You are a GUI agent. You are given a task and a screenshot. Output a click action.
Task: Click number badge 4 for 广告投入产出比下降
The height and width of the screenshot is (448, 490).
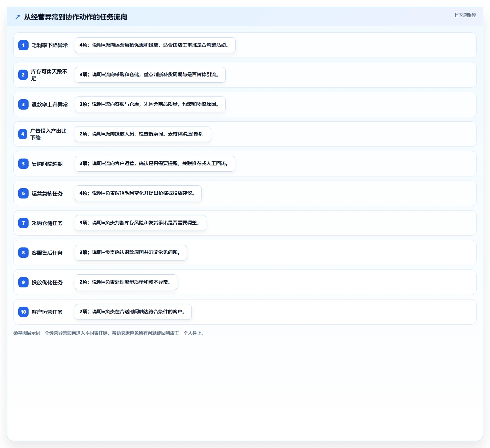click(23, 134)
